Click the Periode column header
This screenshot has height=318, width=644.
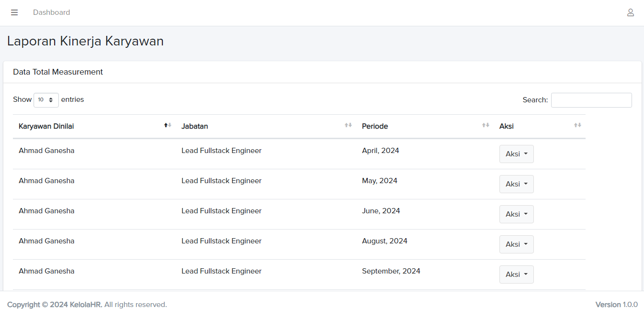coord(375,126)
